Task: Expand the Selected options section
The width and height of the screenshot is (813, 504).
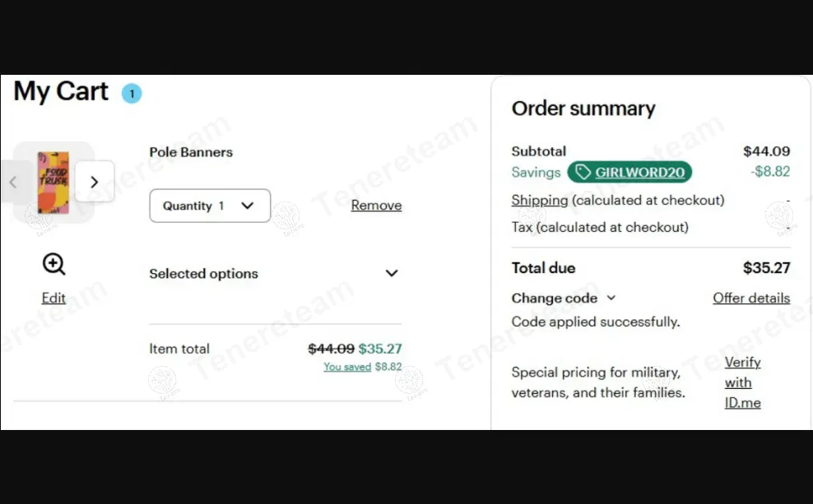Action: [392, 274]
